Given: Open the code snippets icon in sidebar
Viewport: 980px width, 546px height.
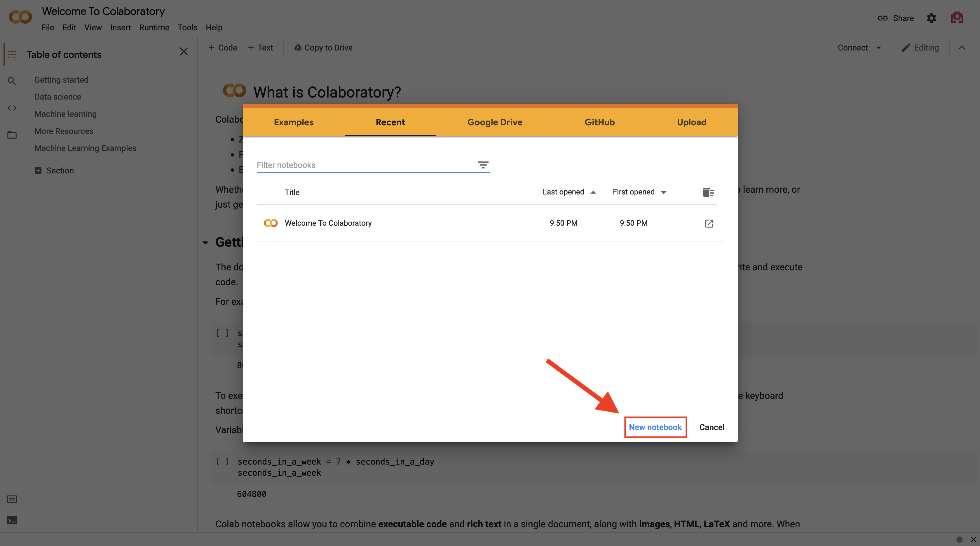Looking at the screenshot, I should (x=12, y=108).
